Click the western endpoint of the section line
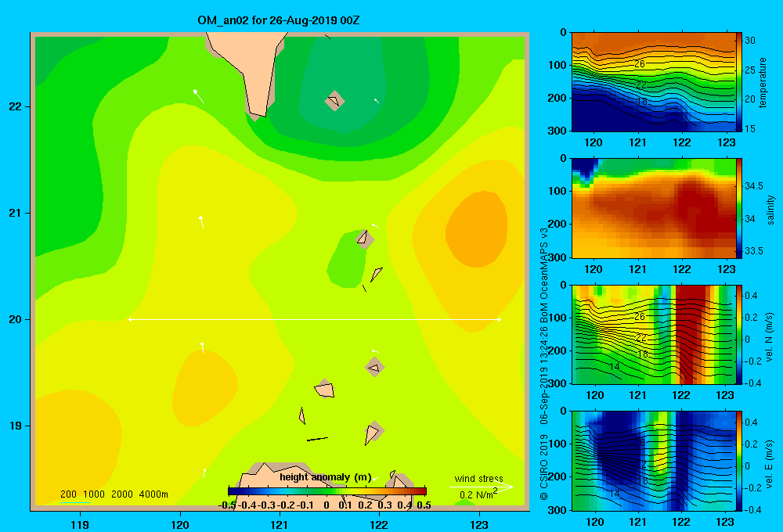 130,319
